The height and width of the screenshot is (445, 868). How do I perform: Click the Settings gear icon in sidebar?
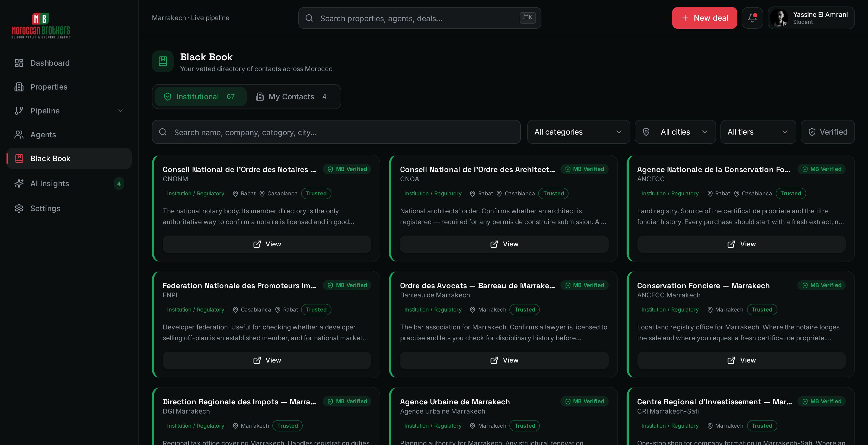click(19, 208)
